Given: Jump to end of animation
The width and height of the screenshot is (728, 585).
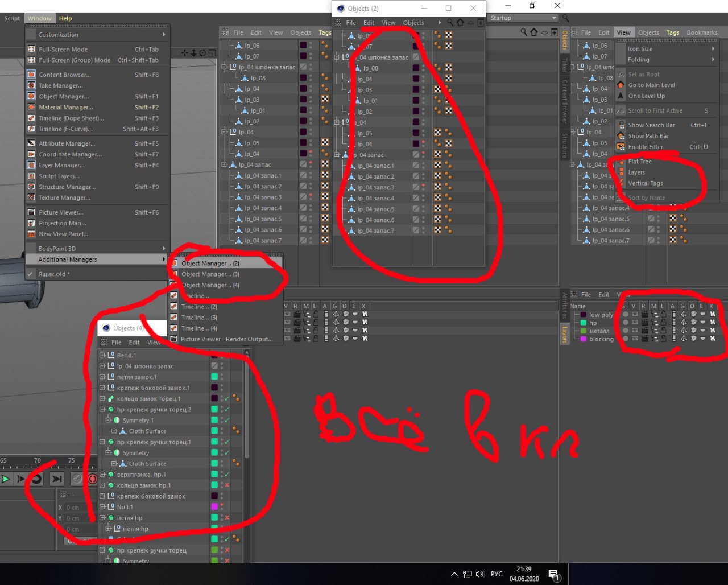Looking at the screenshot, I should coord(57,479).
